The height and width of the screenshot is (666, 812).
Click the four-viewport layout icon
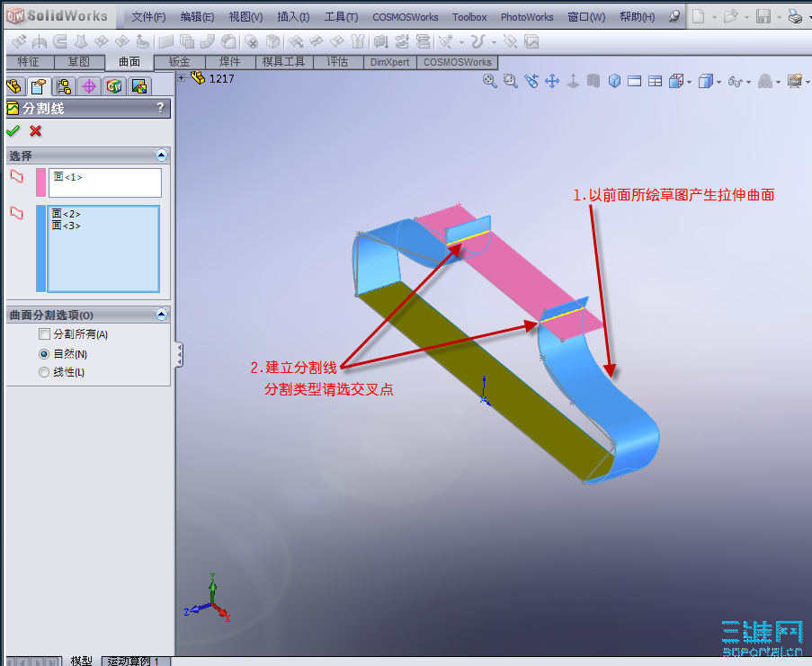[656, 81]
